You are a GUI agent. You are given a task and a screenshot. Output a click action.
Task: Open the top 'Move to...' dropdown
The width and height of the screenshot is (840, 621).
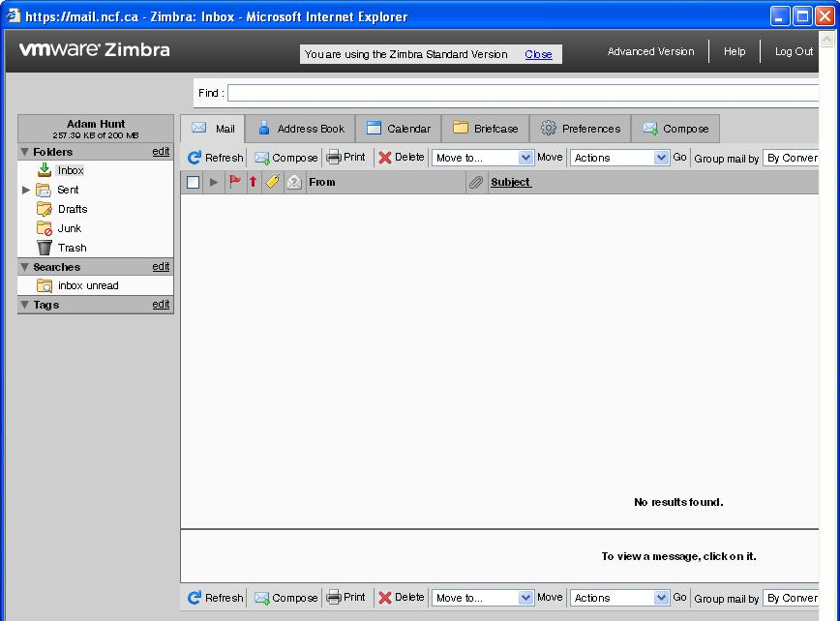click(x=483, y=158)
